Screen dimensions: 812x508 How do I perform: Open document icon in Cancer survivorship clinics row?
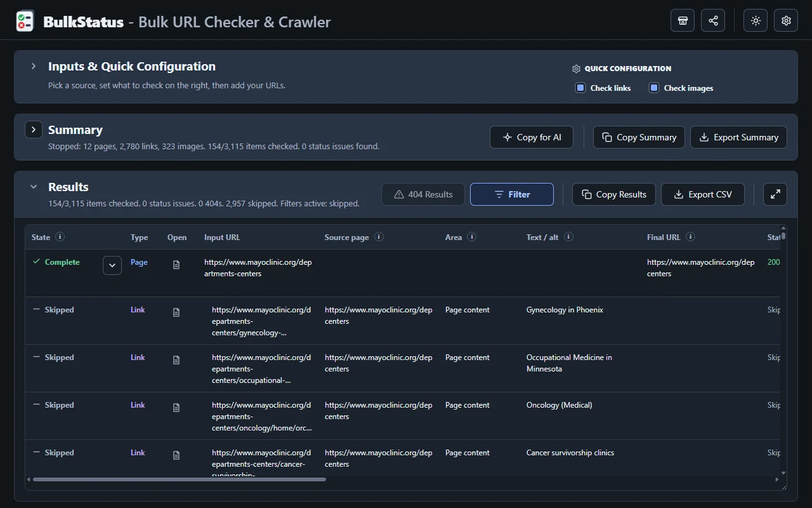[176, 455]
